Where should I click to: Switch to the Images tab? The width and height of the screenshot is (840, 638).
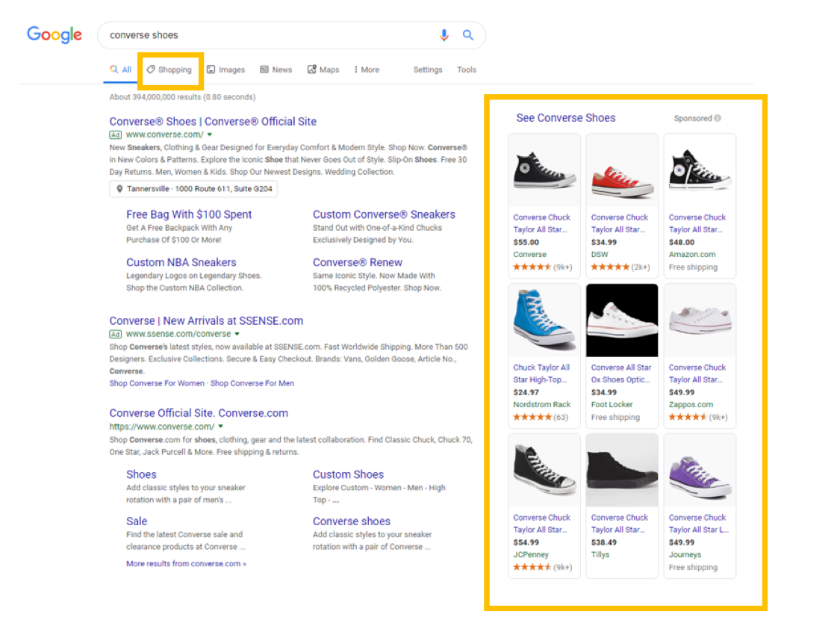226,69
